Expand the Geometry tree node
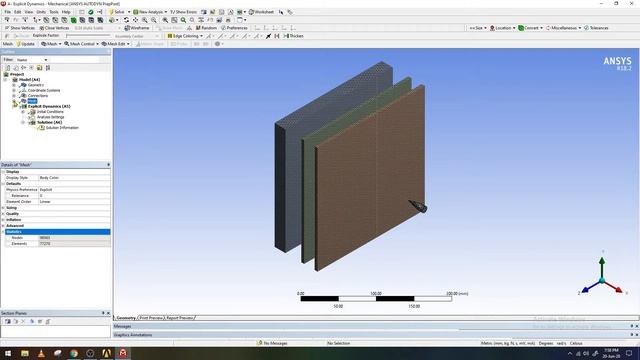The width and height of the screenshot is (640, 360). coord(14,85)
